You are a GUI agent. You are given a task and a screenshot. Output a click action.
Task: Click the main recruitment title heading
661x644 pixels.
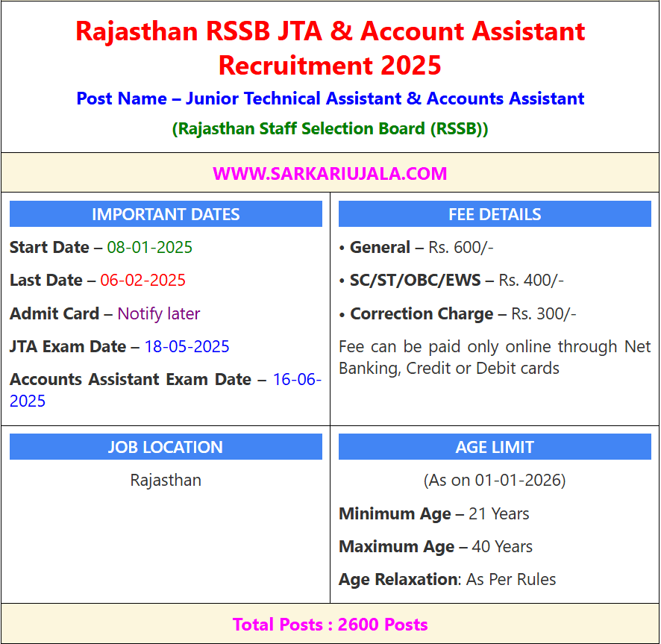coord(330,48)
